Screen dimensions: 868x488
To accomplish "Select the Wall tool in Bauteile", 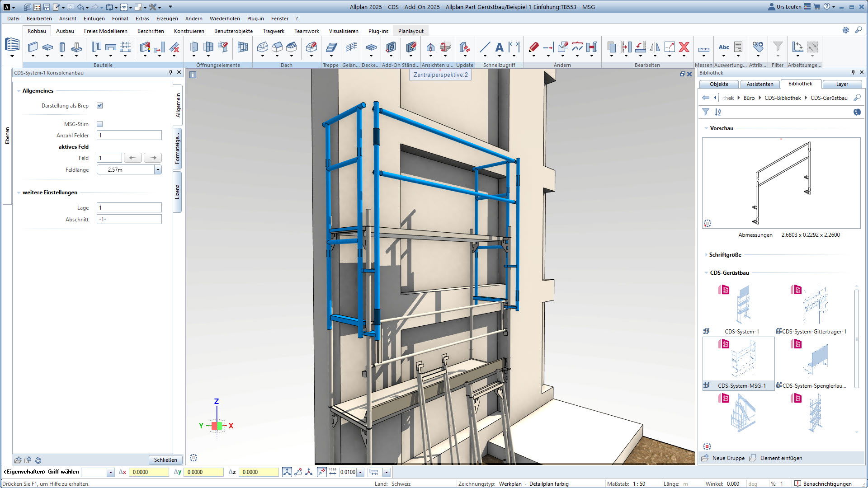I will tap(33, 47).
